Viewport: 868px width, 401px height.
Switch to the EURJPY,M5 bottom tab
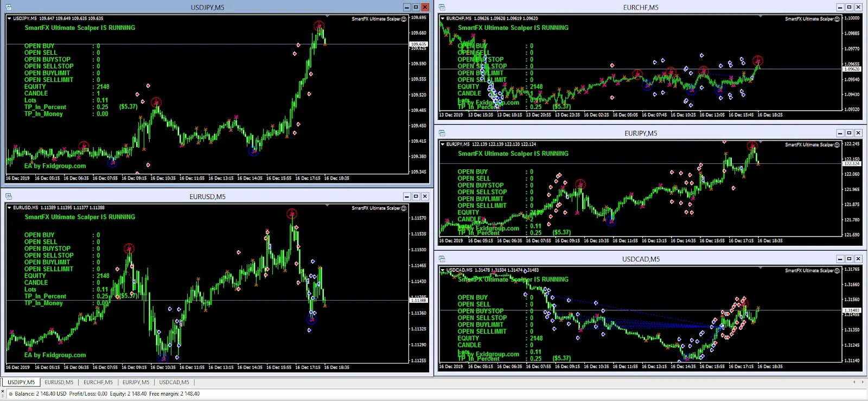click(136, 383)
